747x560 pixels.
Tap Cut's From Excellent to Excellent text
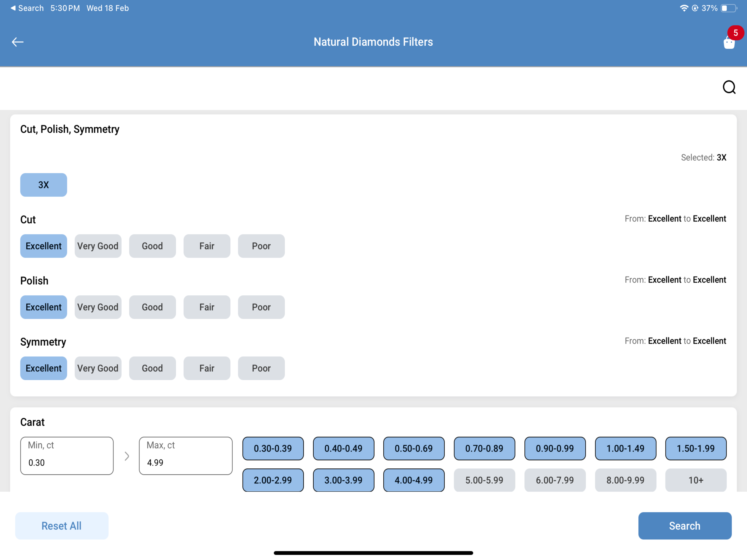[675, 218]
